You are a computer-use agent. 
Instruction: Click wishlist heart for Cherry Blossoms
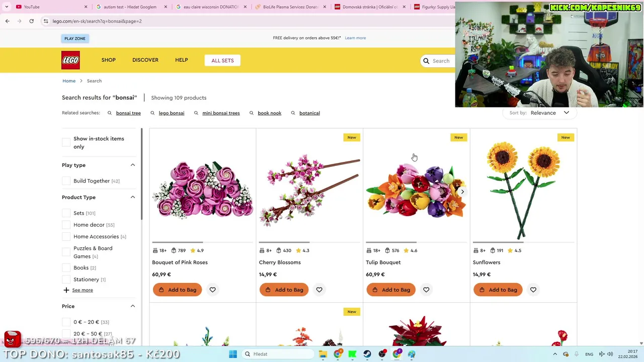click(x=319, y=290)
